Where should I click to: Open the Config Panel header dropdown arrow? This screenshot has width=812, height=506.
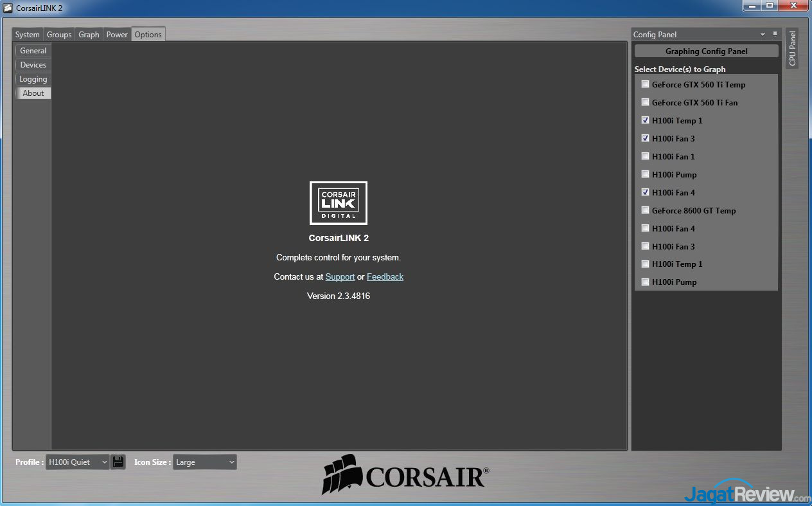coord(763,35)
